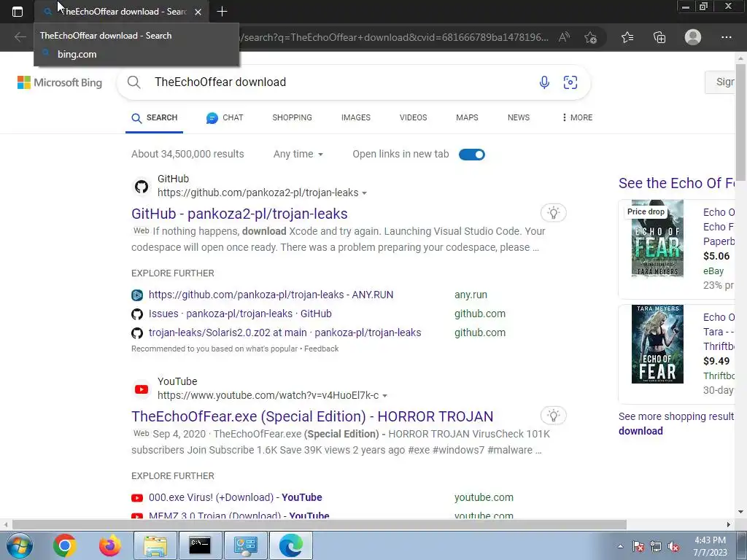
Task: Add this page to favorites
Action: [590, 37]
